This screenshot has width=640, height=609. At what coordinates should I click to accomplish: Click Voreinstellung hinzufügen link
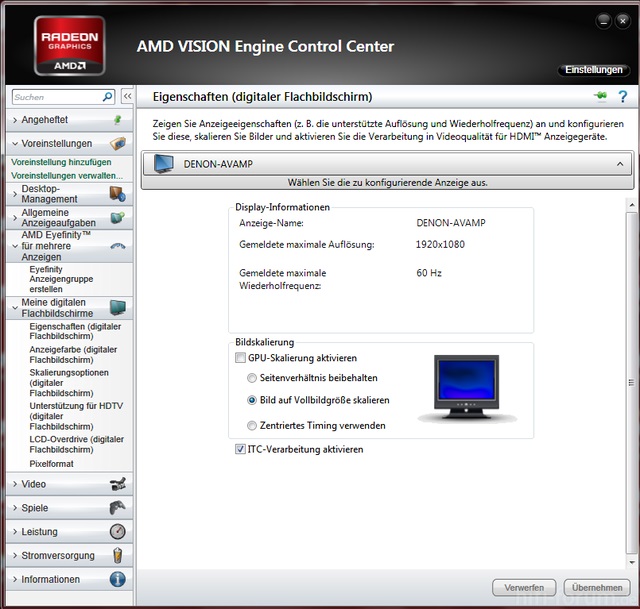click(61, 162)
